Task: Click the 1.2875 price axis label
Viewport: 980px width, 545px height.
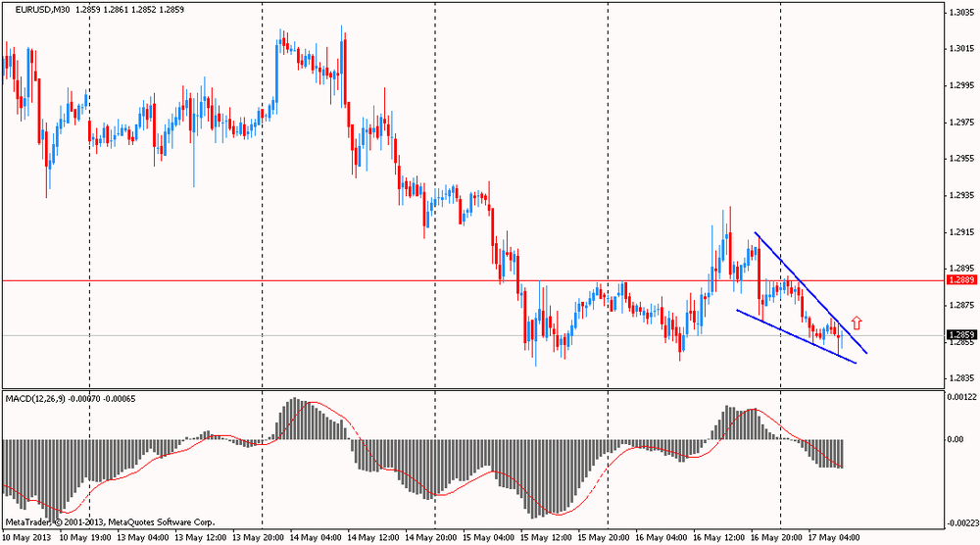Action: (x=961, y=305)
